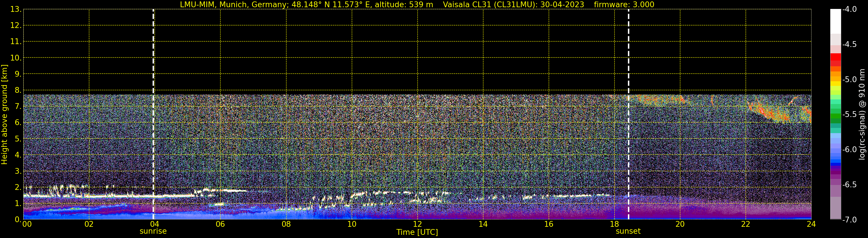Click the white dashed sunset line

[x=628, y=114]
